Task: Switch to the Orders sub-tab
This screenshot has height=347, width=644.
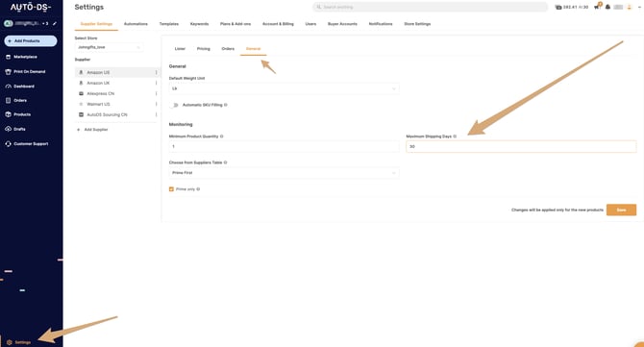Action: (x=228, y=48)
